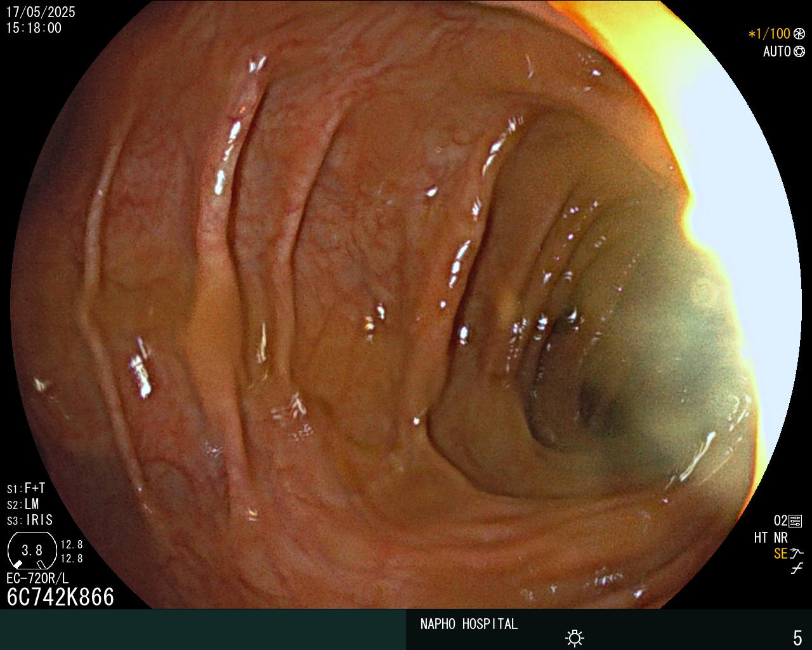The image size is (812, 650).
Task: Click the time 15:18:00
Action: coord(34,28)
